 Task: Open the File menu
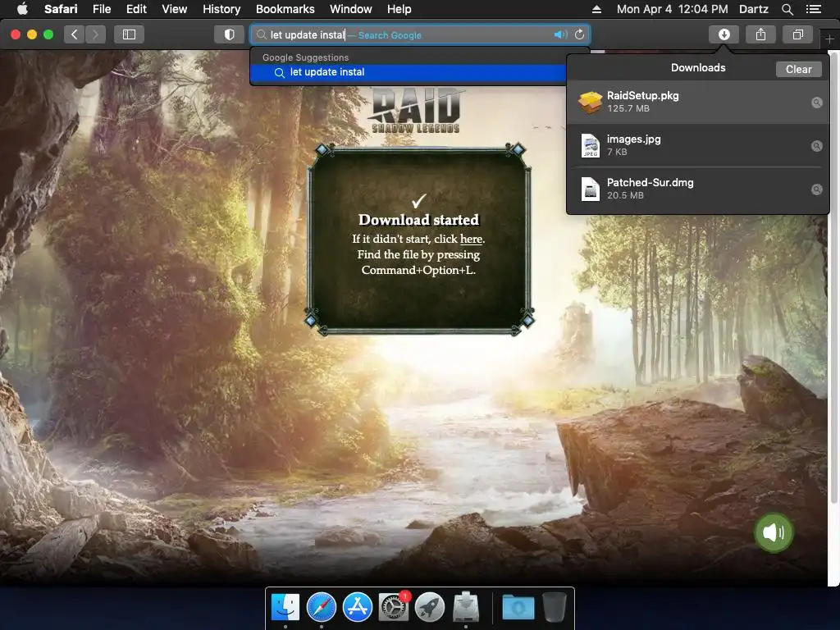[x=101, y=9]
